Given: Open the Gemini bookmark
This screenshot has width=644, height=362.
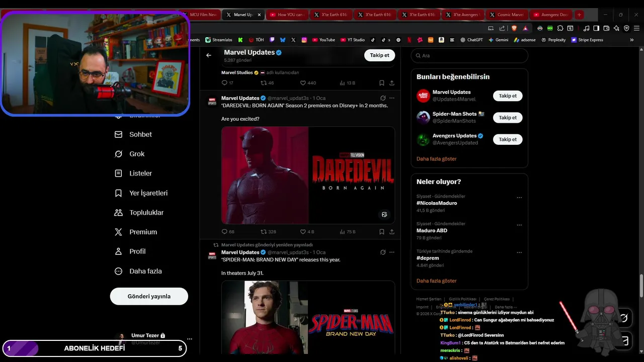Looking at the screenshot, I should point(498,40).
